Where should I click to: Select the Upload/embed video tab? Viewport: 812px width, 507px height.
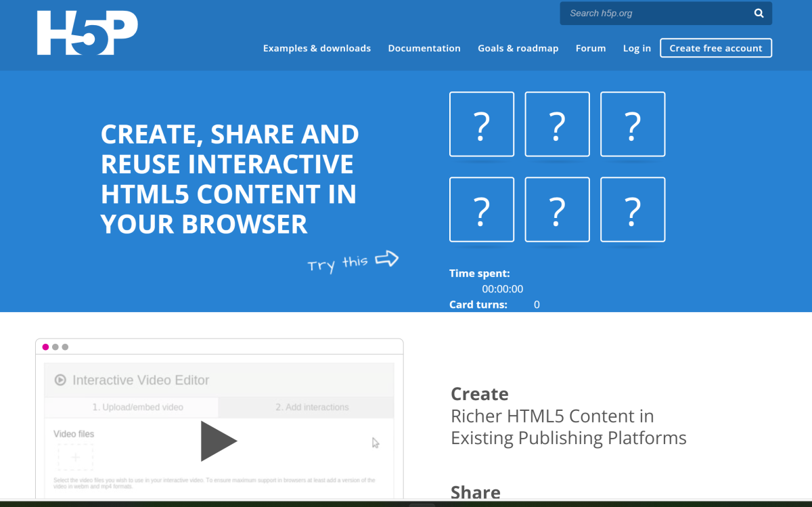tap(137, 407)
